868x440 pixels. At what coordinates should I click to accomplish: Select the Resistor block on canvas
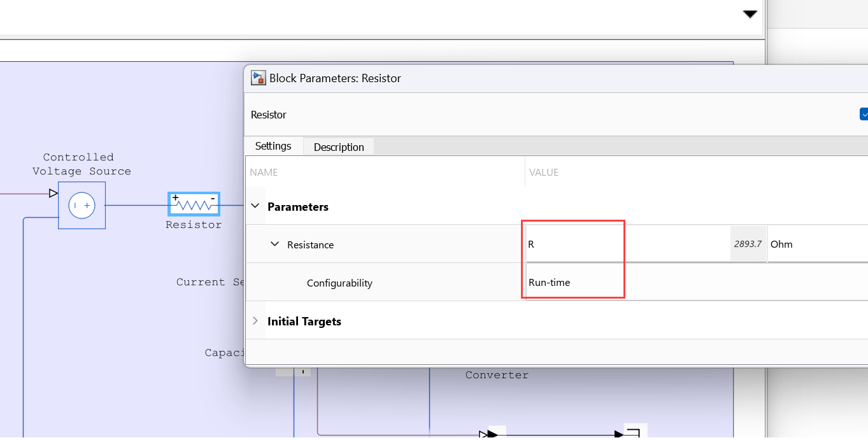tap(194, 205)
